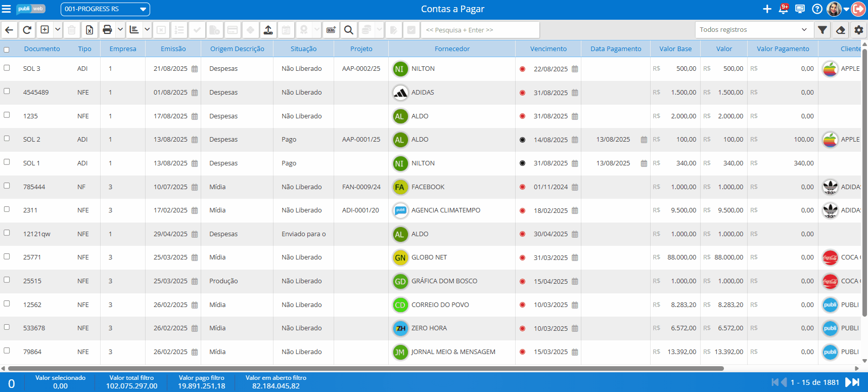Clear filters with the eraser icon
The image size is (868, 392).
point(840,30)
